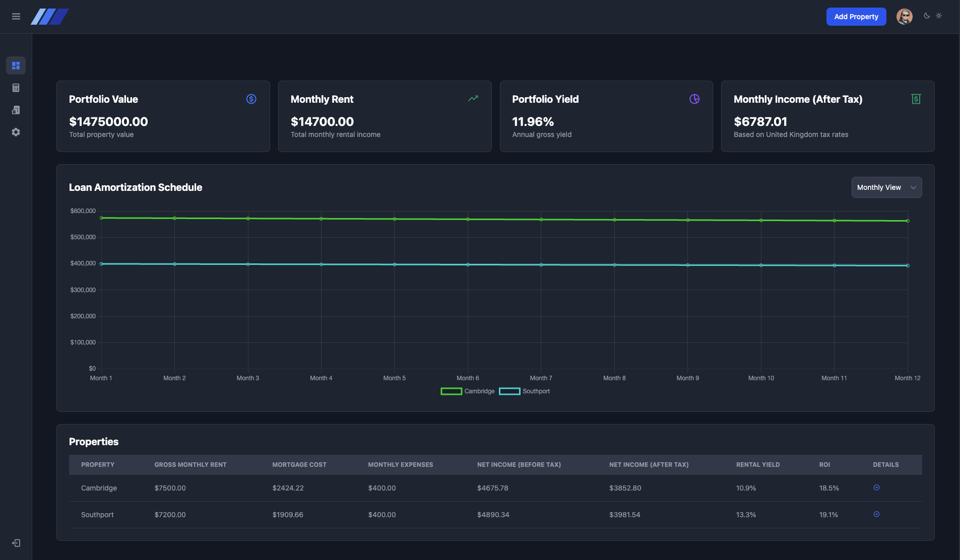This screenshot has height=560, width=960.
Task: Click the 19.1% ROI cell
Action: click(x=828, y=515)
